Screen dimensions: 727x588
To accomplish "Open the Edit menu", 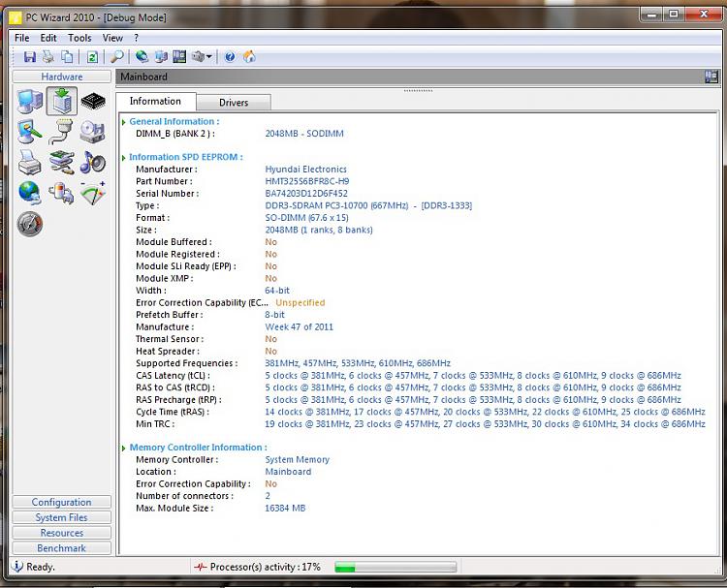I will 48,38.
